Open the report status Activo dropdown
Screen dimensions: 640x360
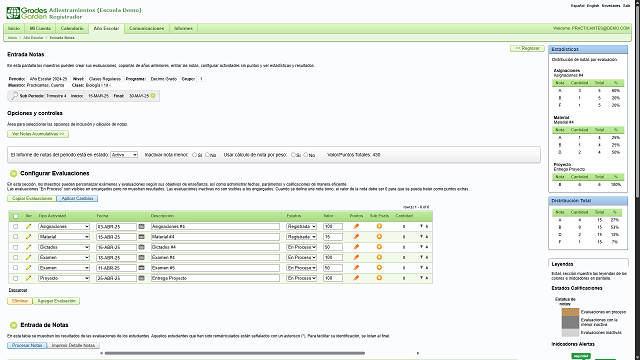[124, 155]
